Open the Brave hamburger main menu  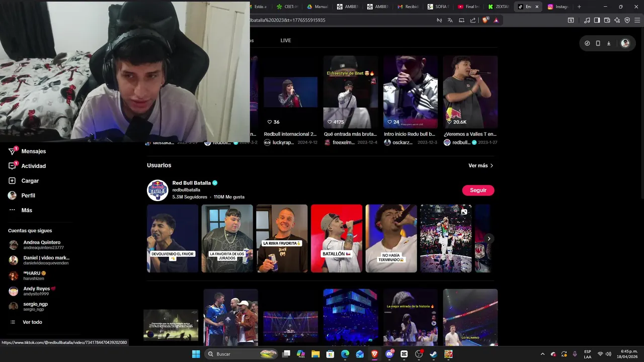coord(637,20)
